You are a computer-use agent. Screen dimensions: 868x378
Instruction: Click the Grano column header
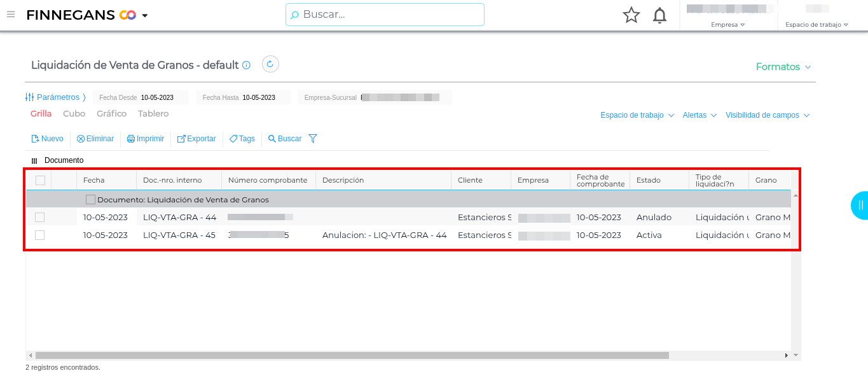770,180
